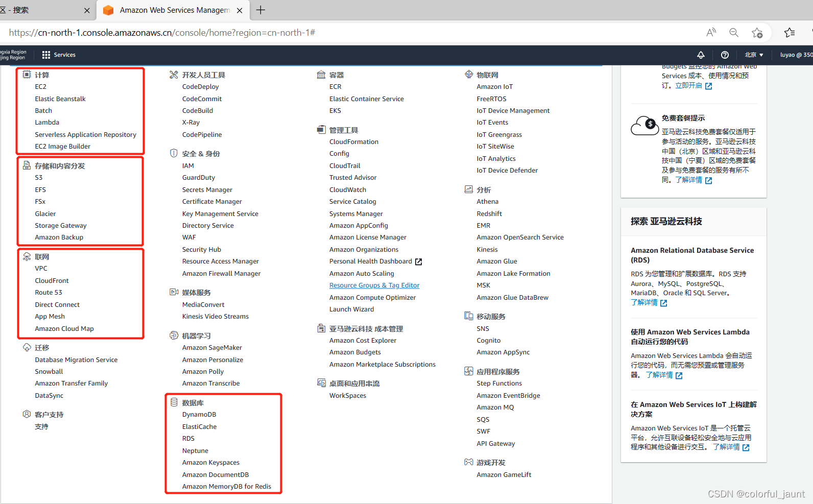Click the 亚马逊云科技 成本管理 cost icon
Viewport: 813px width, 504px height.
321,328
